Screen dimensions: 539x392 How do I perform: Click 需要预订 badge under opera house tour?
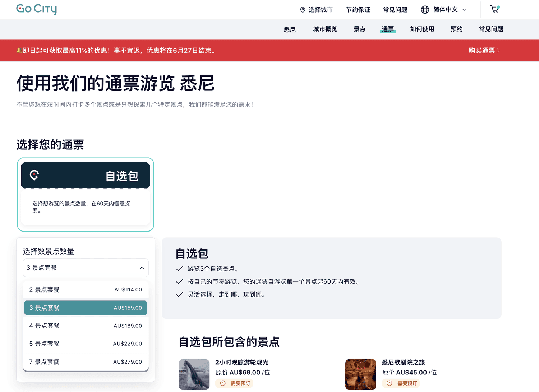(x=401, y=383)
